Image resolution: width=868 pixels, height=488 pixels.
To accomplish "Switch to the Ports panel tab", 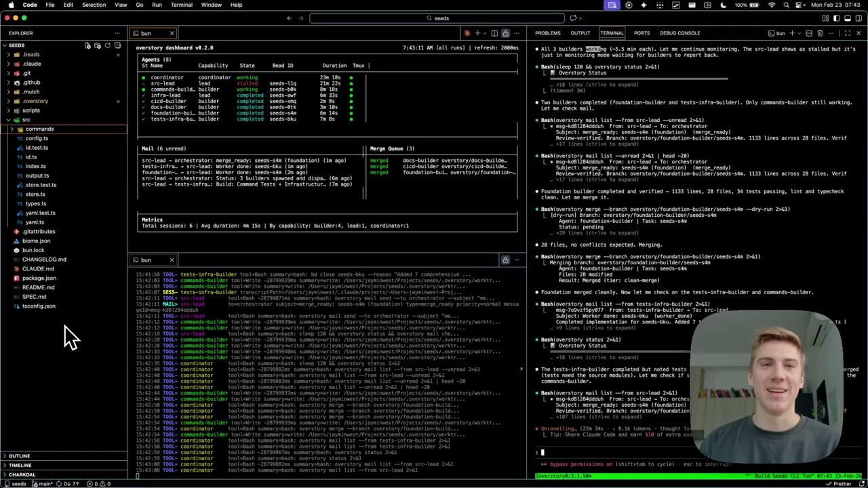I will (x=642, y=33).
